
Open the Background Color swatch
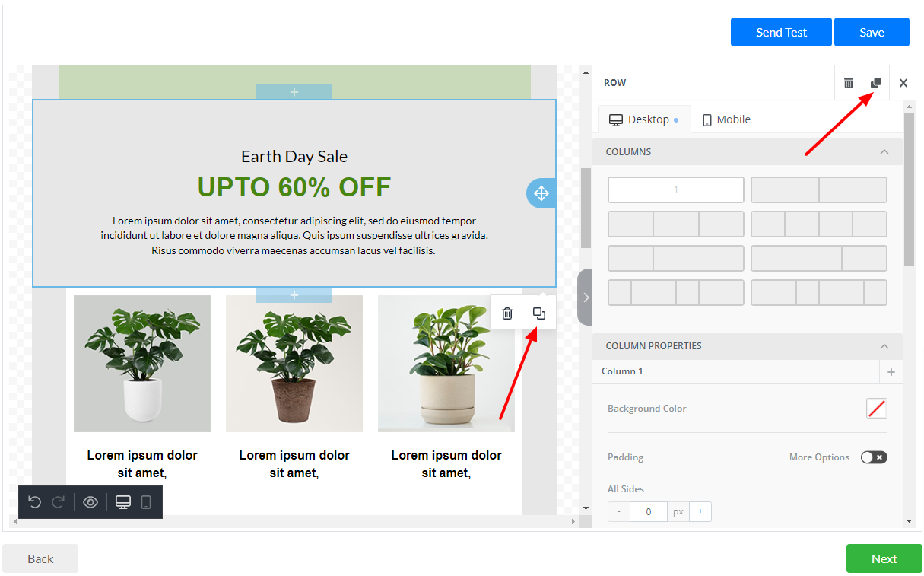point(876,409)
